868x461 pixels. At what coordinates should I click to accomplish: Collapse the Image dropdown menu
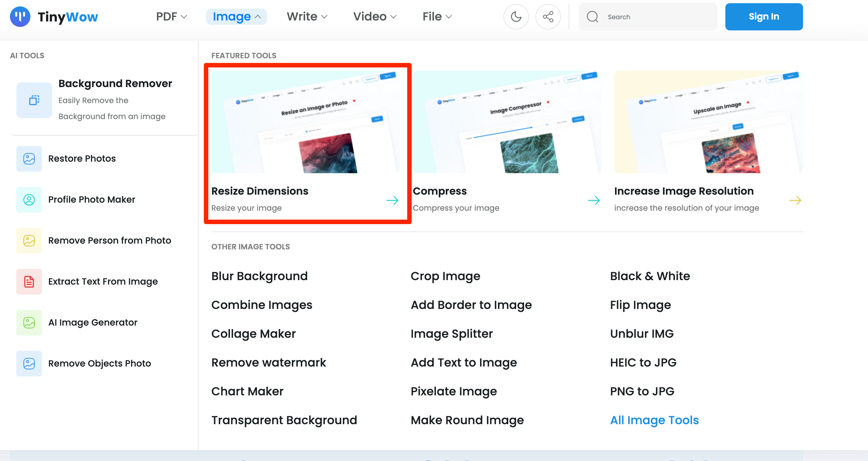point(236,17)
